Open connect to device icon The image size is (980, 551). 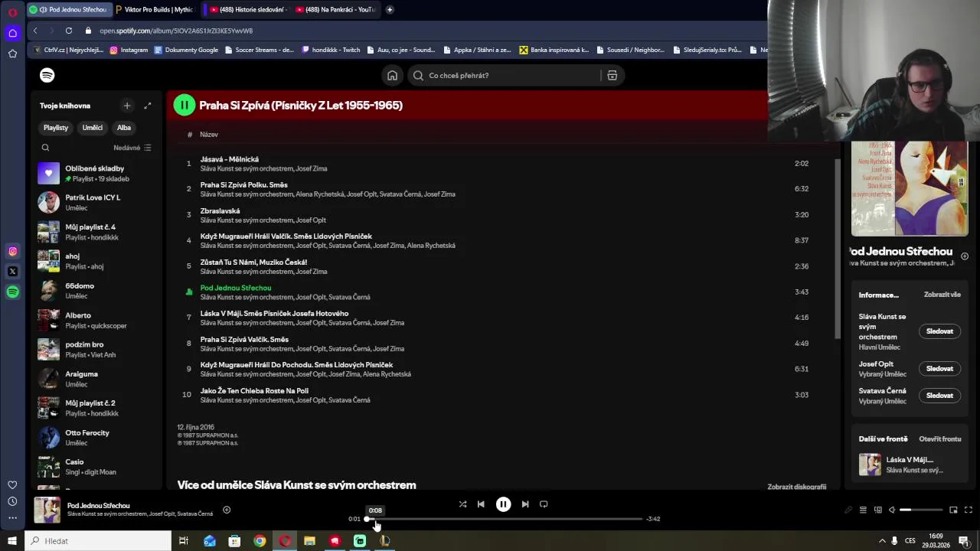tap(878, 510)
